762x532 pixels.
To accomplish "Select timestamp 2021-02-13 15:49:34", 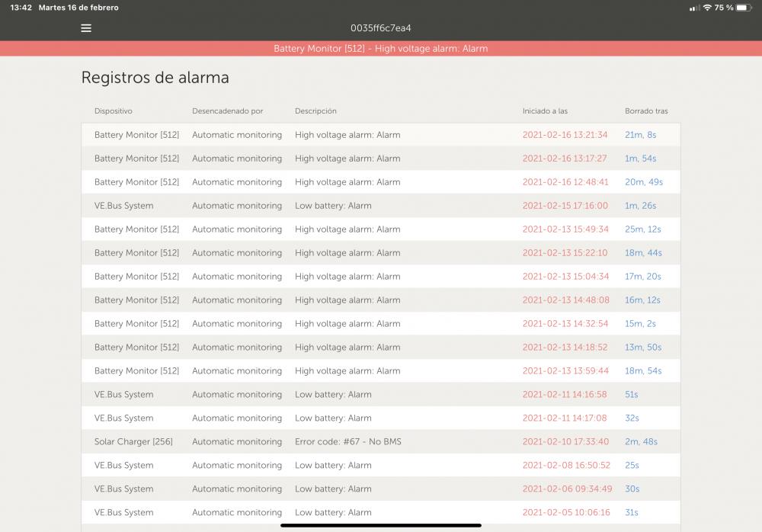I will (x=565, y=229).
